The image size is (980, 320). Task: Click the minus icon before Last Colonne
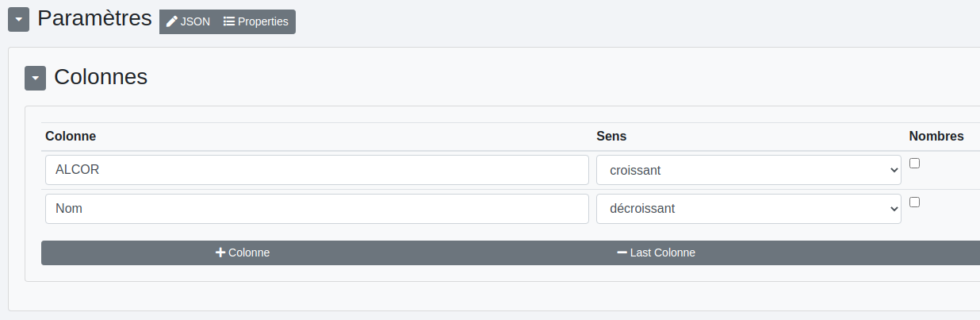coord(622,253)
